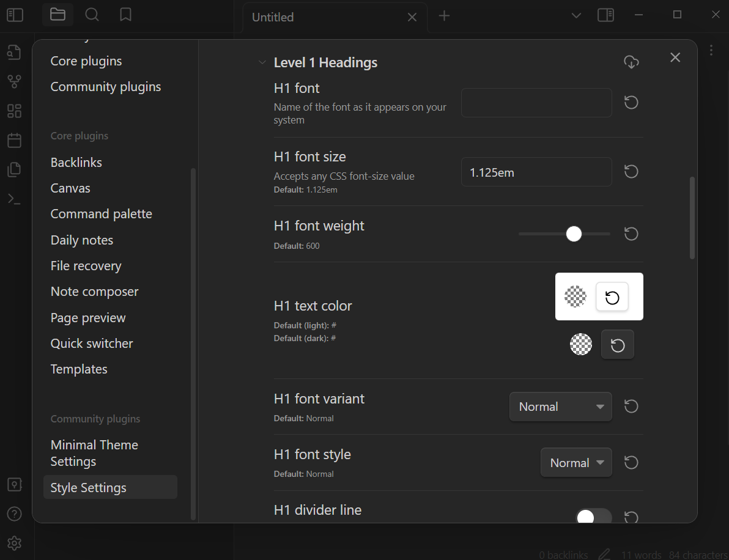This screenshot has width=729, height=560.
Task: Focus the H1 font size input field
Action: [536, 172]
